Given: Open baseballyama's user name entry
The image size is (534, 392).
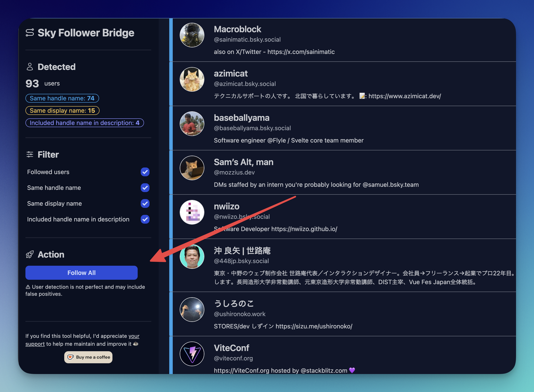Looking at the screenshot, I should 242,118.
